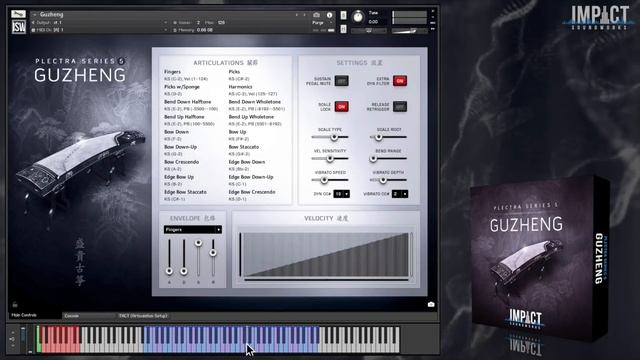640x360 pixels.
Task: Solo the Guzheng instrument with S button
Action: tap(343, 15)
